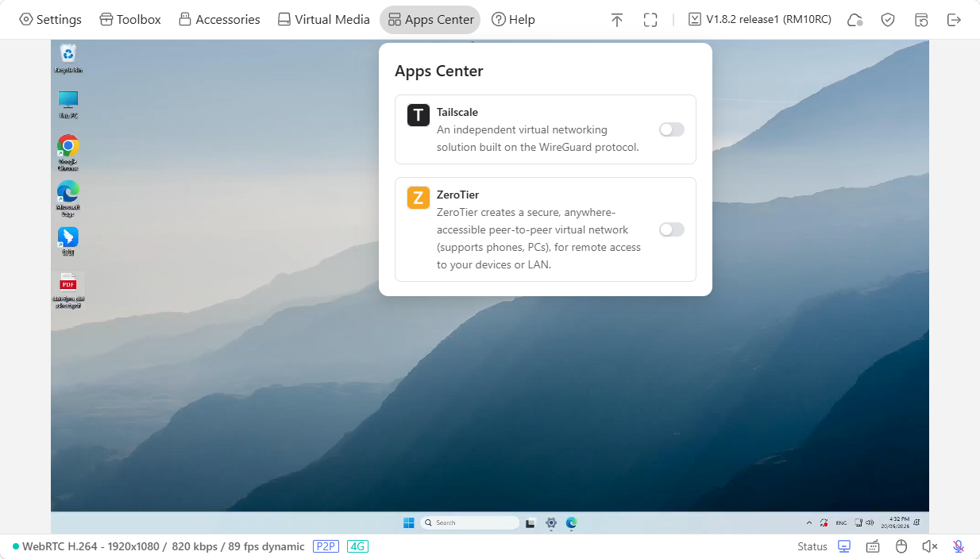Enter fullscreen with the corner-brackets icon
980x559 pixels.
[x=650, y=20]
